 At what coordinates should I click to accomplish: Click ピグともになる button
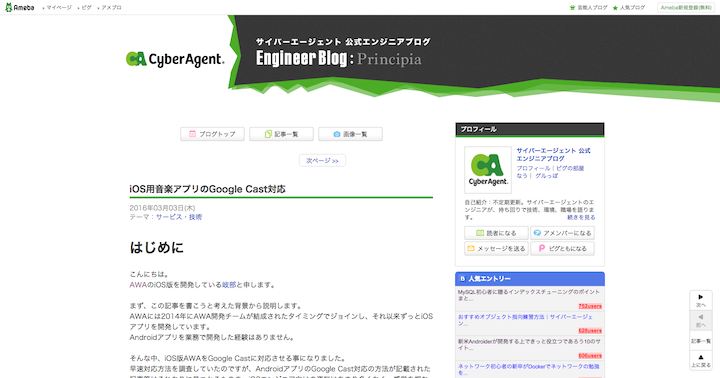pos(562,248)
